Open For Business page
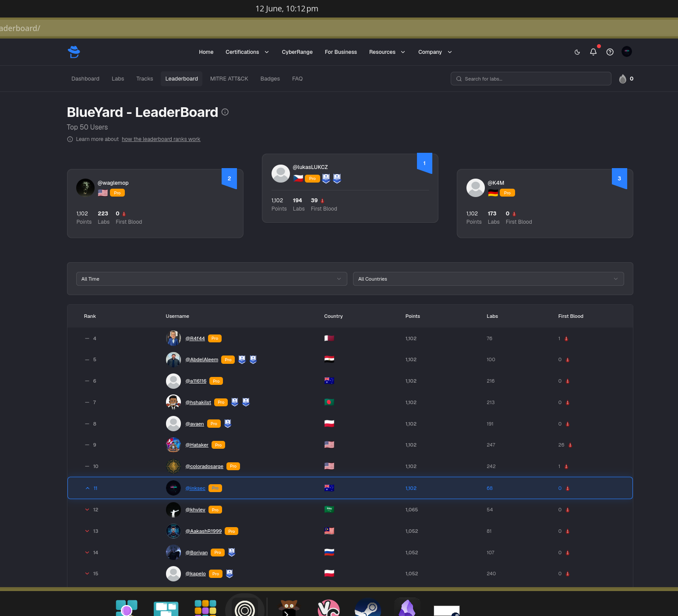678x616 pixels. [341, 52]
